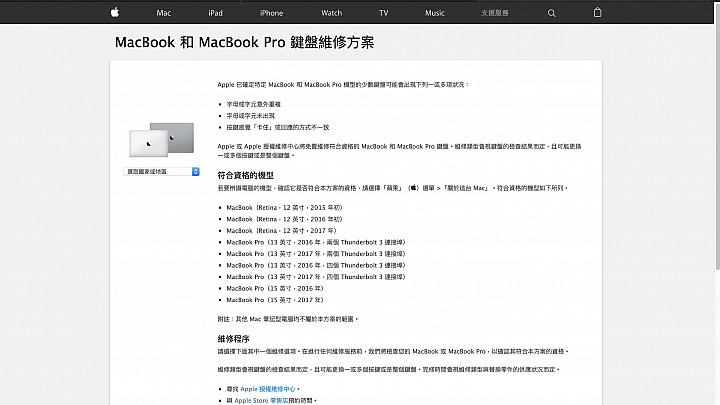720x405 pixels.
Task: Follow the Apple Store 零售店 link
Action: coord(261,400)
